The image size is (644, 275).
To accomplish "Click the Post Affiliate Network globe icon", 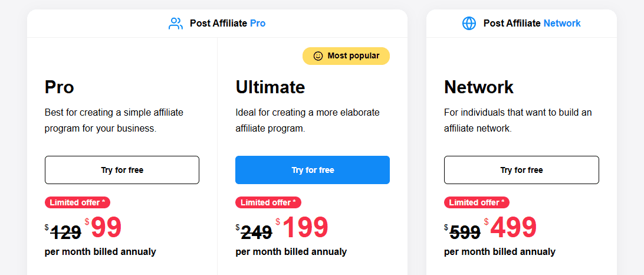I will pos(469,24).
